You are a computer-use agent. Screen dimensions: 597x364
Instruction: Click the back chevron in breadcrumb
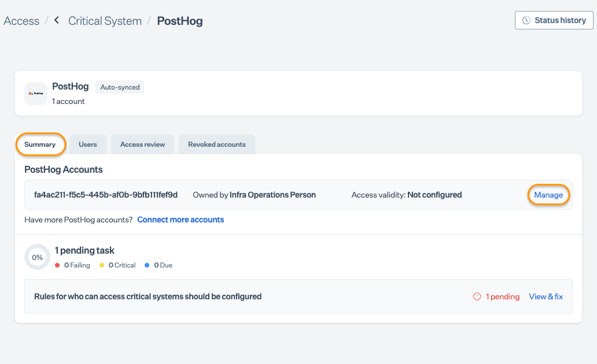point(57,20)
